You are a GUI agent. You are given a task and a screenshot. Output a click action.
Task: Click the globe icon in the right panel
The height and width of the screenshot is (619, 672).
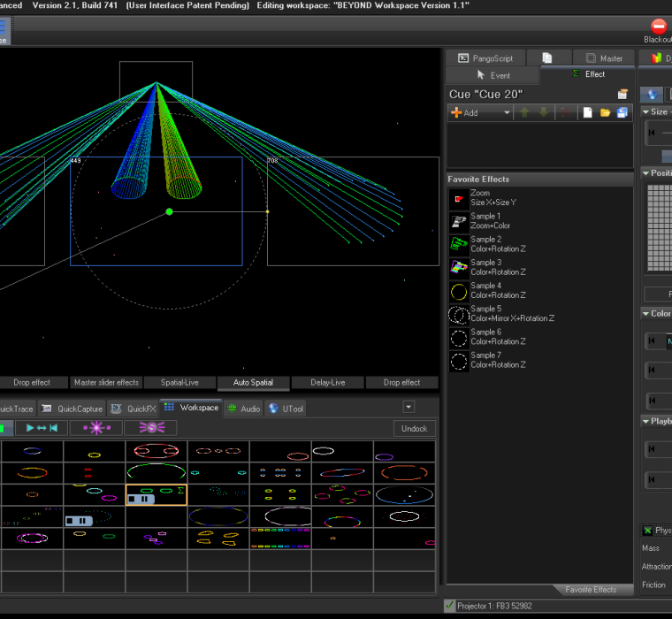653,95
